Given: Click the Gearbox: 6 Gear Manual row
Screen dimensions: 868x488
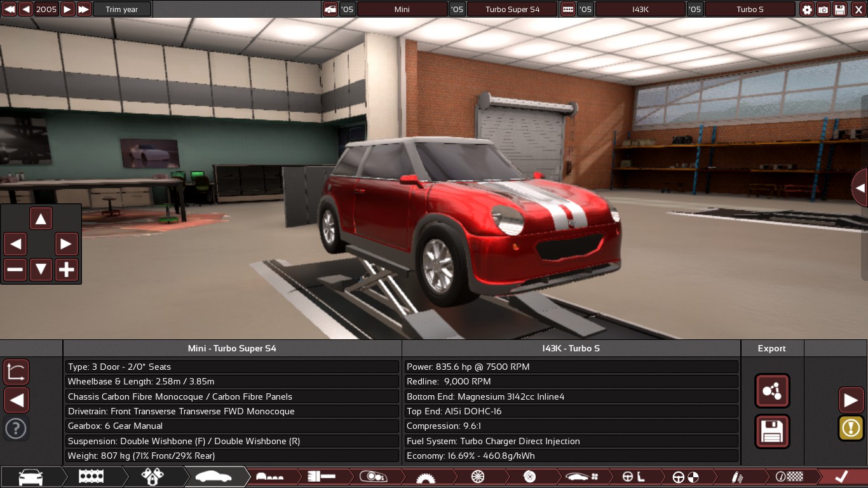Looking at the screenshot, I should [232, 426].
